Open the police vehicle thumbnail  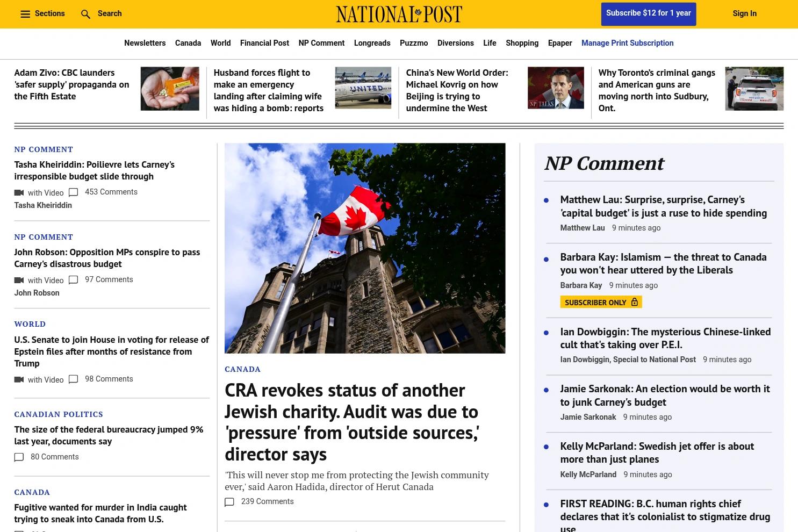tap(754, 89)
